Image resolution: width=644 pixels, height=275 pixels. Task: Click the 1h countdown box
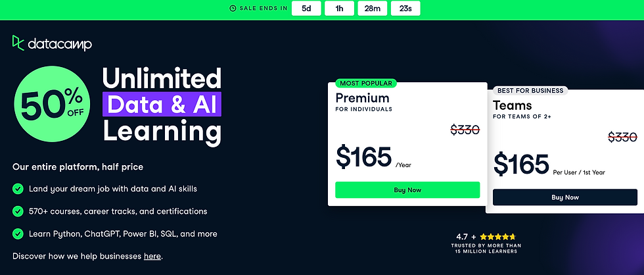339,8
